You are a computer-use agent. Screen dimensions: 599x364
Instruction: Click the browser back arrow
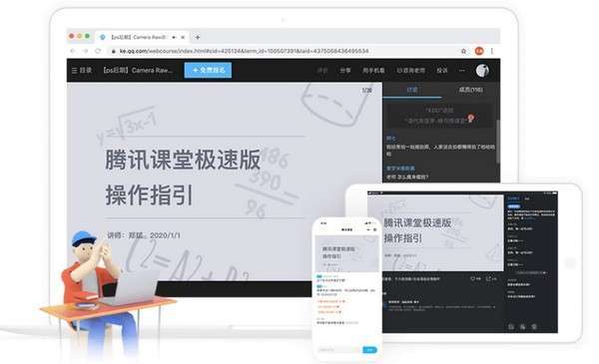(x=73, y=51)
